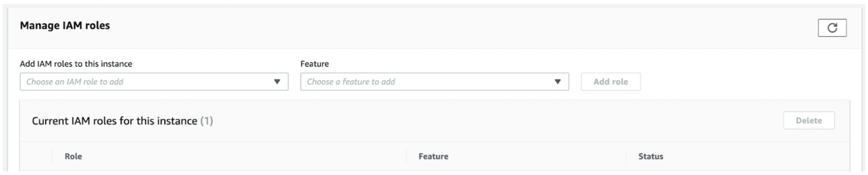Sort by the Role column header

pos(73,156)
